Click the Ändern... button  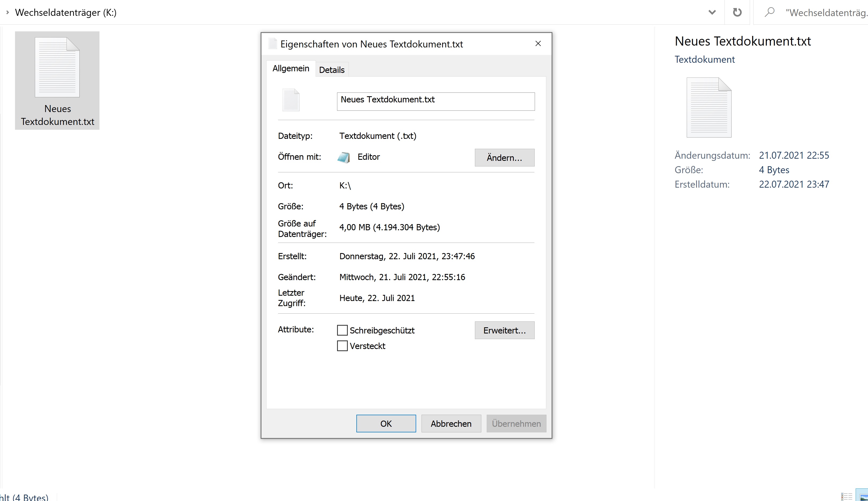[504, 158]
